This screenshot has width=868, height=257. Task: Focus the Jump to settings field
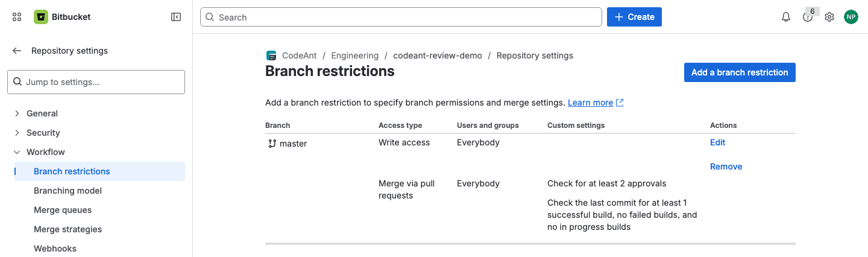(96, 82)
